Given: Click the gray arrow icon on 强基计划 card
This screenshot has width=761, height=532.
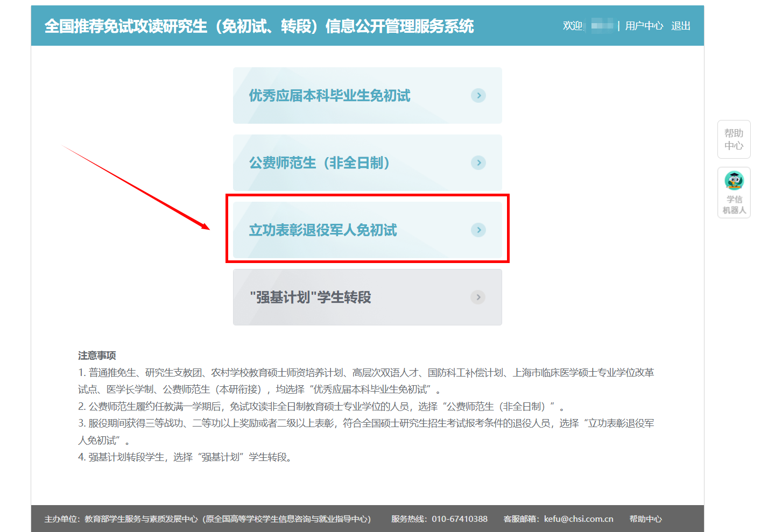Looking at the screenshot, I should click(x=478, y=297).
